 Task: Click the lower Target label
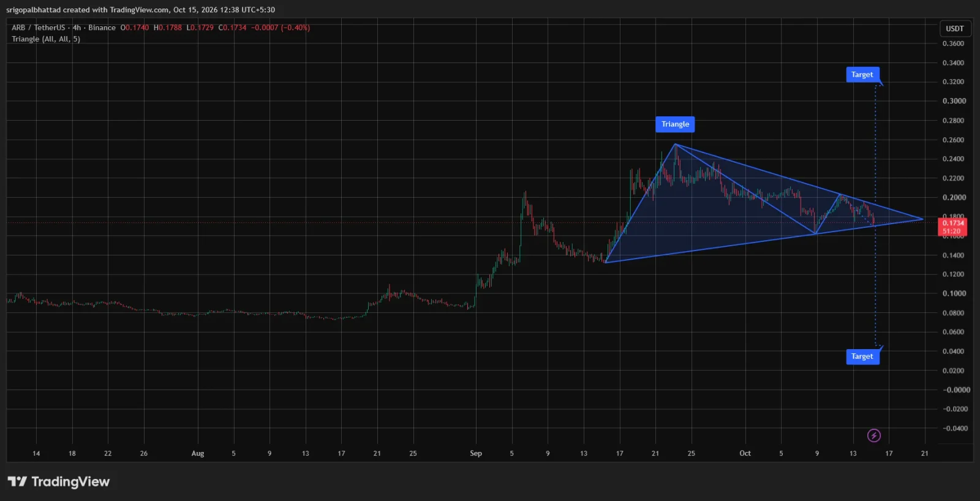(x=862, y=356)
